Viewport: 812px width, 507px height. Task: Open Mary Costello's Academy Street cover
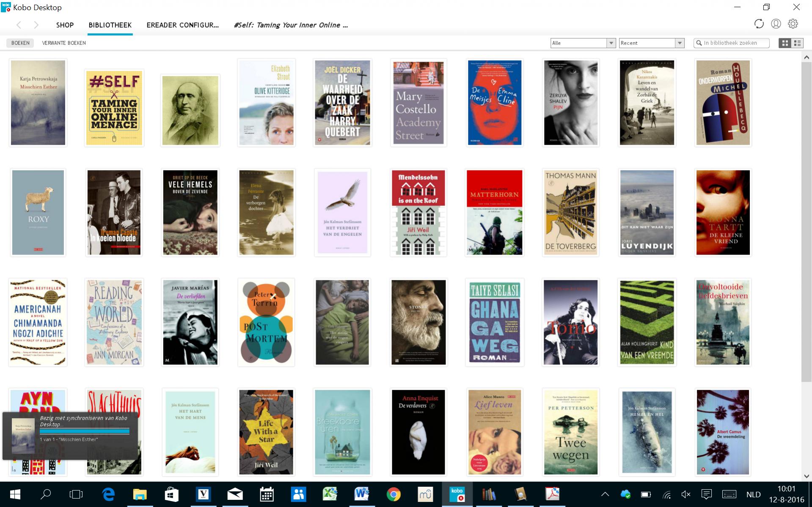(x=418, y=103)
